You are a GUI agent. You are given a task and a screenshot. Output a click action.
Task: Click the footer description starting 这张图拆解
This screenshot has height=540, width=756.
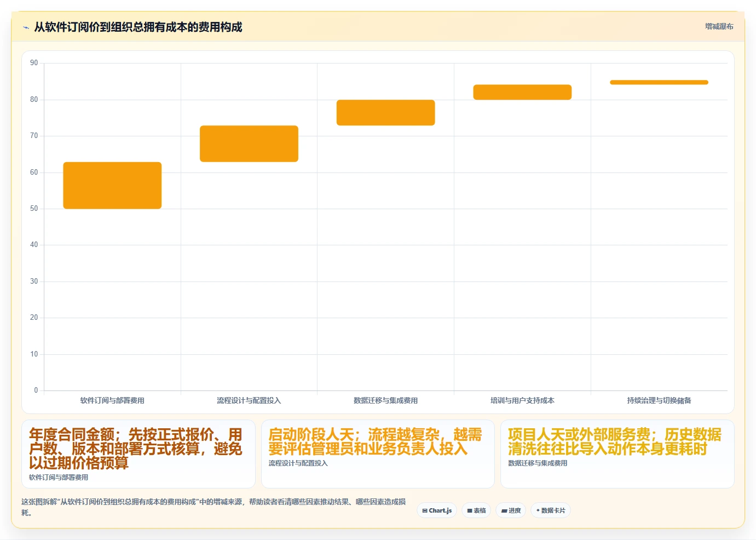tap(213, 507)
